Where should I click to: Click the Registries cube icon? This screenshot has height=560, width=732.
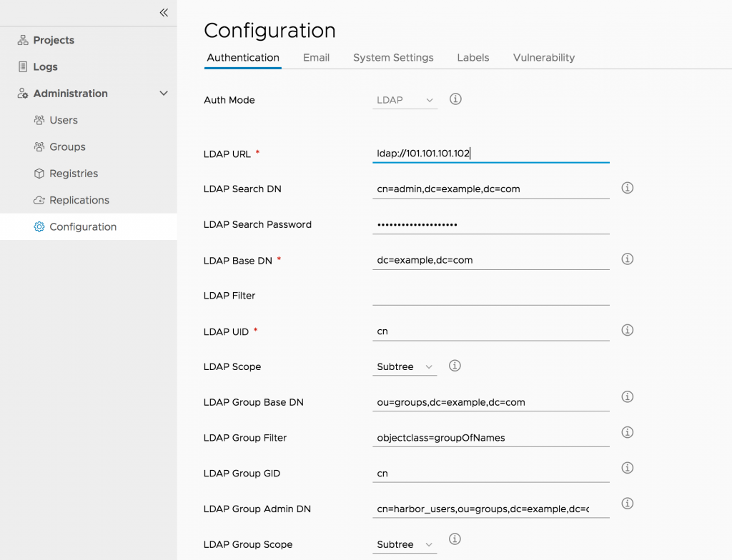click(39, 173)
